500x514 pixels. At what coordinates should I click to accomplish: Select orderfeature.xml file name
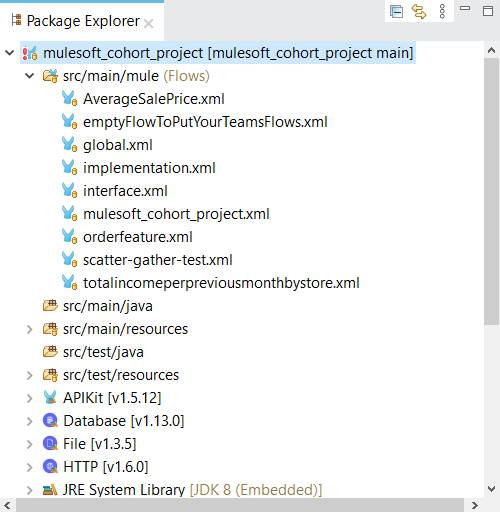coord(138,237)
